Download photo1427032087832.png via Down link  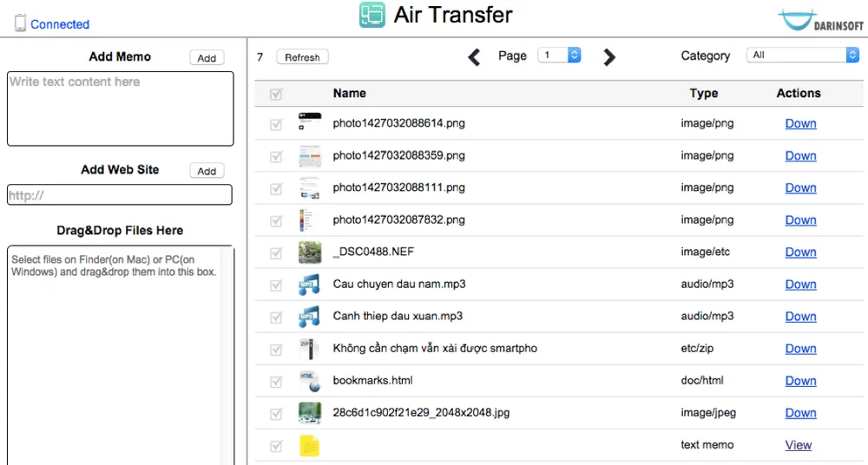[800, 219]
